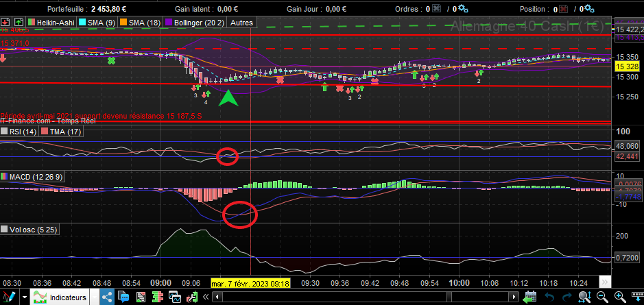
Task: Click the scrollbar left arrow
Action: pyautogui.click(x=218, y=297)
